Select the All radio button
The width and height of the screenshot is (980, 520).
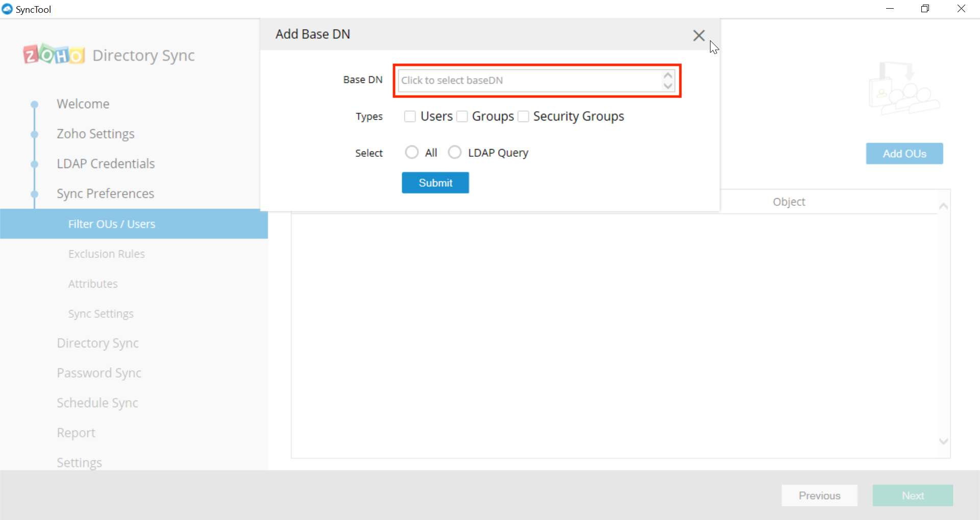[412, 152]
